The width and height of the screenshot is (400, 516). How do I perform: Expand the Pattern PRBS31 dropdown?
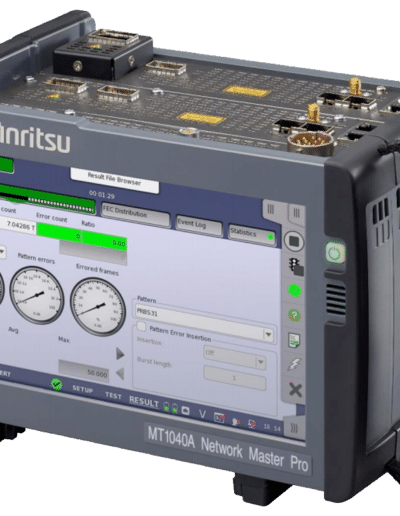pyautogui.click(x=268, y=334)
